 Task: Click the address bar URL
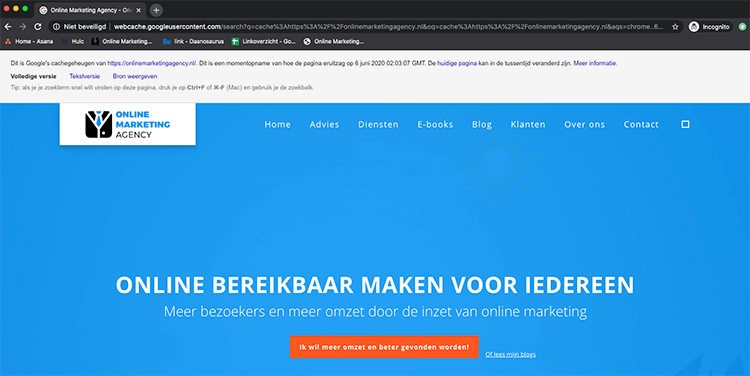[388, 27]
